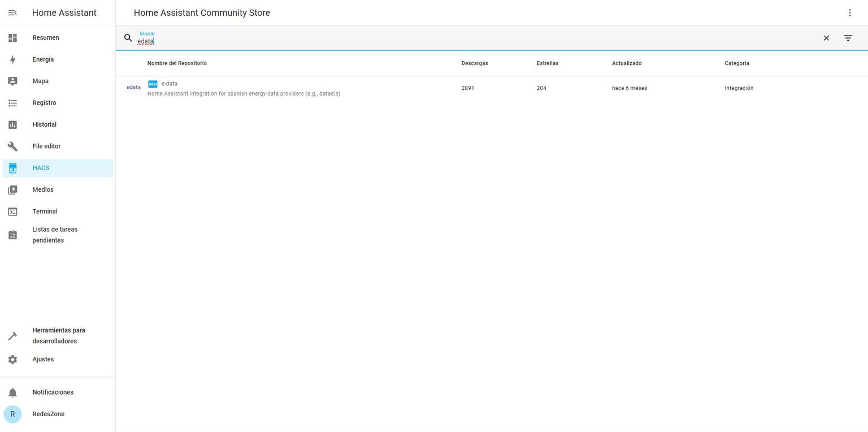This screenshot has width=868, height=432.
Task: Open the Medios play icon
Action: pos(12,190)
